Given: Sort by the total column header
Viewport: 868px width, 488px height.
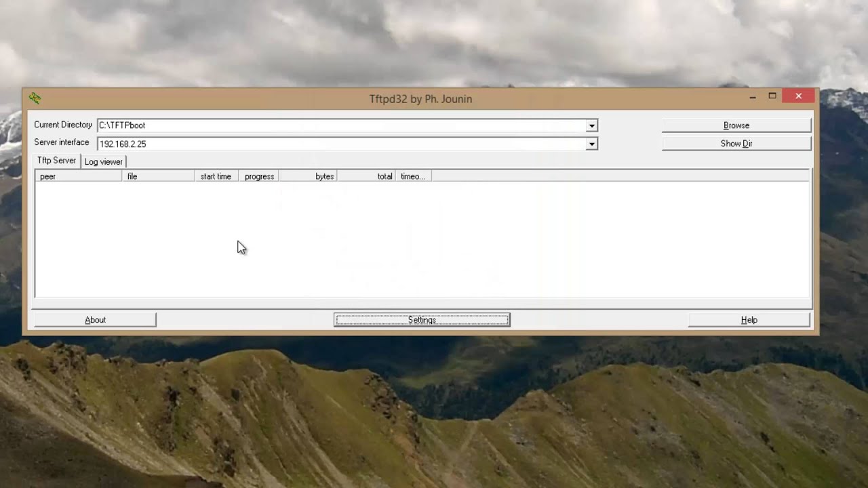Looking at the screenshot, I should click(367, 176).
